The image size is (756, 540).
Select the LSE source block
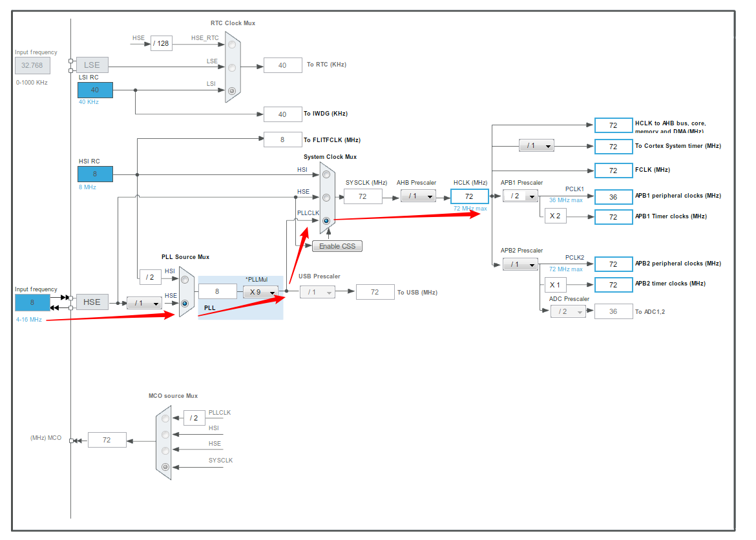pos(91,65)
